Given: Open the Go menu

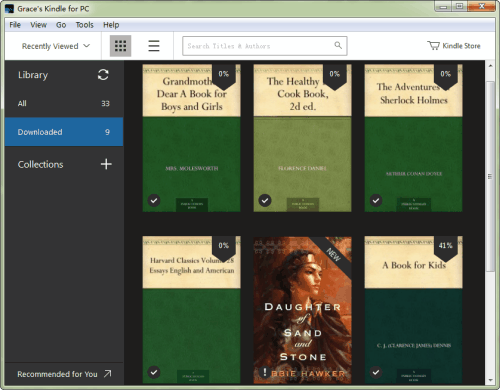Looking at the screenshot, I should (61, 25).
